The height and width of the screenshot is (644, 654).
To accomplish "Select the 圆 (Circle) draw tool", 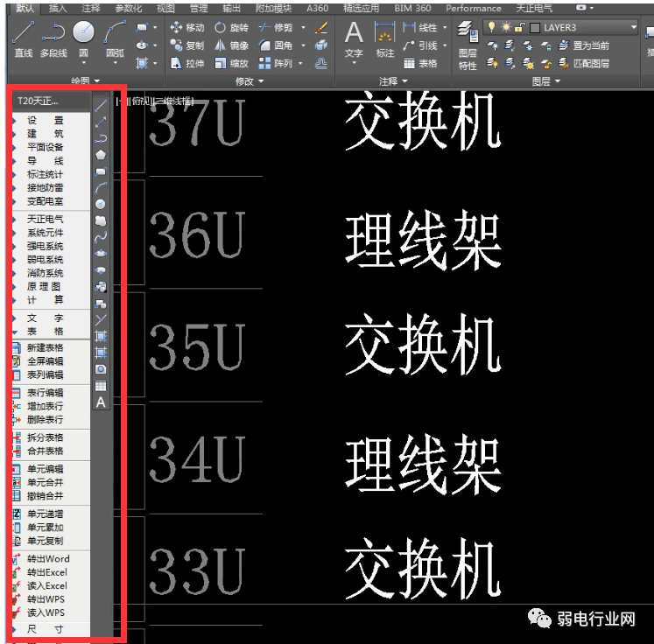I will pos(83,38).
